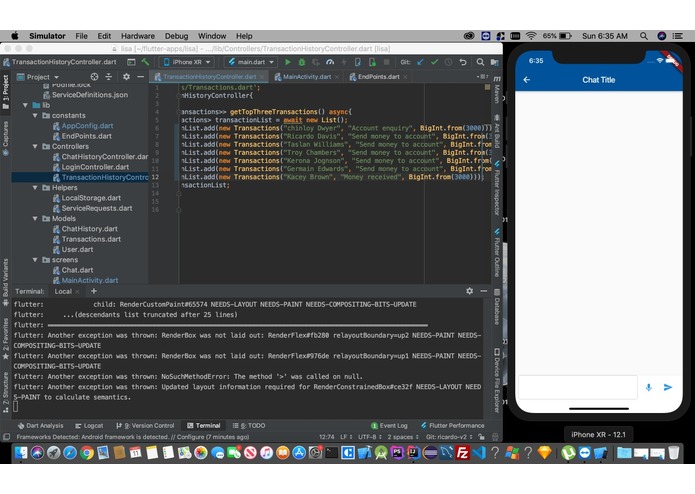The width and height of the screenshot is (695, 494).
Task: Open Flutter Performance panel
Action: 453,425
